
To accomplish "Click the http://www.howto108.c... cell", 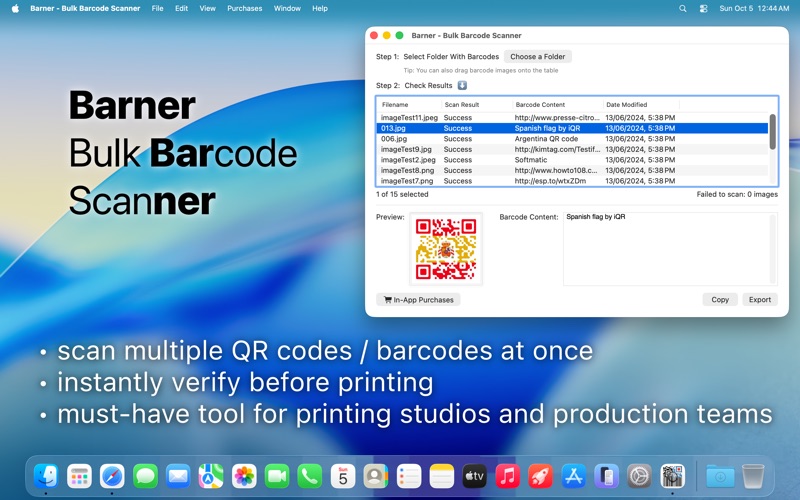I will [556, 170].
